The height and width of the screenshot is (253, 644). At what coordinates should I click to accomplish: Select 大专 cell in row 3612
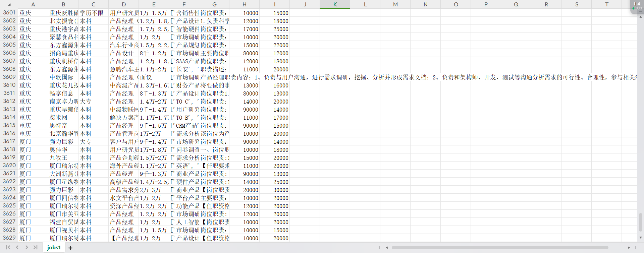(x=93, y=101)
